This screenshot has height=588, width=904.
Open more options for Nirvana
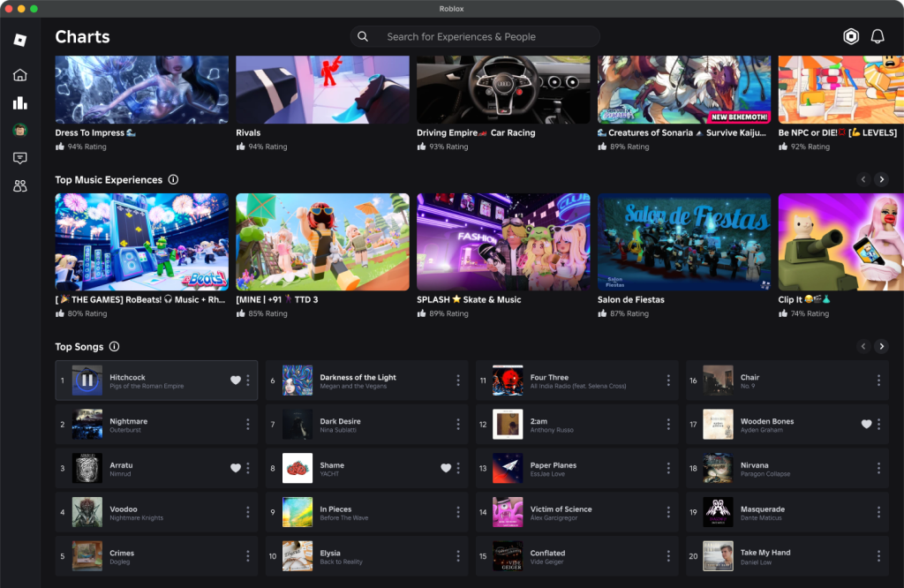click(x=878, y=468)
